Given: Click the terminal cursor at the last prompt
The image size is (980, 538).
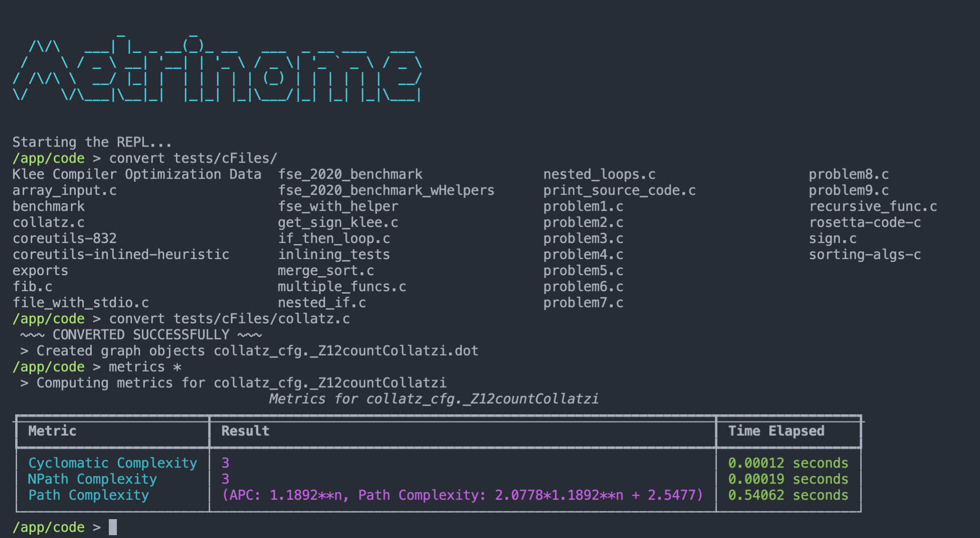Looking at the screenshot, I should [113, 527].
